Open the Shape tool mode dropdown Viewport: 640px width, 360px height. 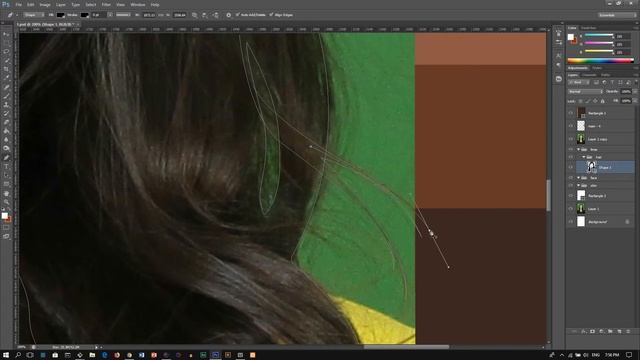[33, 15]
